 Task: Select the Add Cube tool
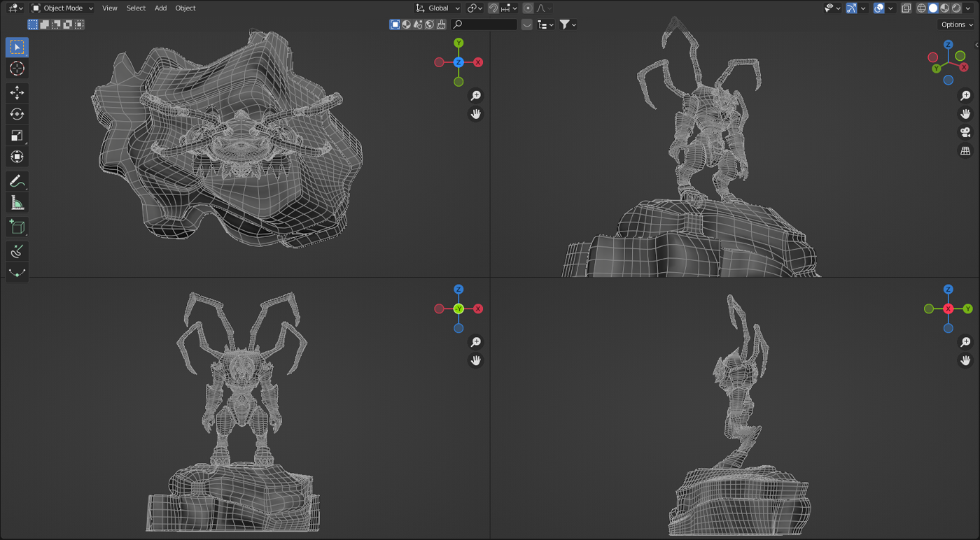17,227
